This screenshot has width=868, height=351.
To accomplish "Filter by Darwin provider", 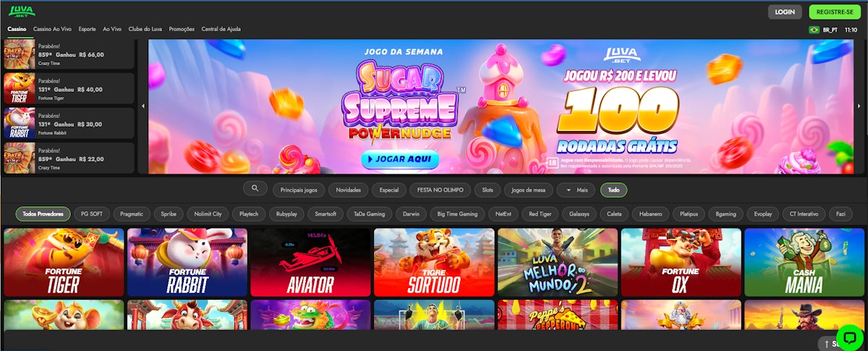I will (x=412, y=214).
